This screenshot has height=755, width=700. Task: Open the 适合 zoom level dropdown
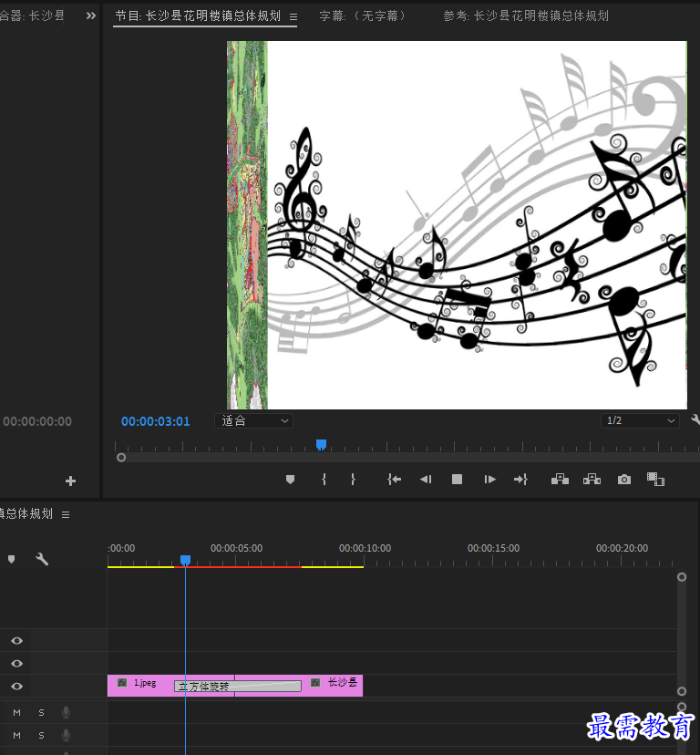click(x=253, y=421)
